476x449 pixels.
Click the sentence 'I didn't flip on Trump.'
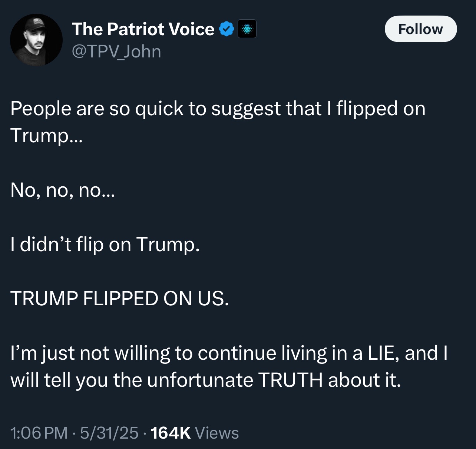(x=105, y=245)
